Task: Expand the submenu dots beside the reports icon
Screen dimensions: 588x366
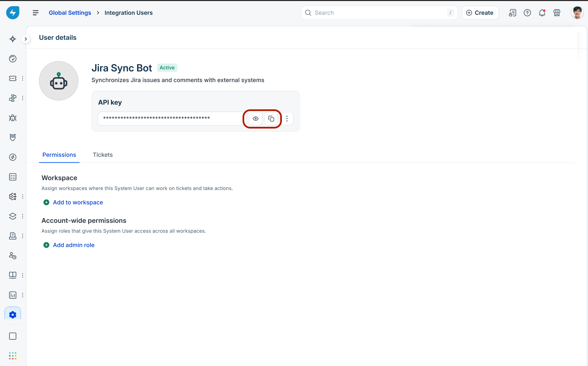Action: point(23,295)
